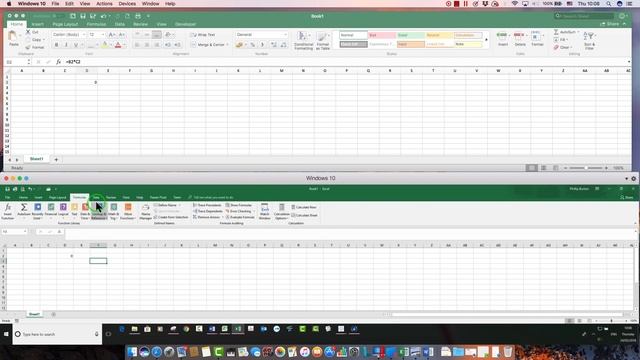Click Windows taskbar search box
The height and width of the screenshot is (360, 640).
point(57,334)
